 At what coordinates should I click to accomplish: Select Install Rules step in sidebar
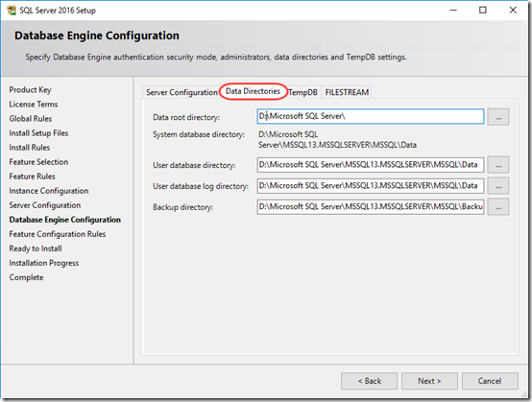click(30, 148)
